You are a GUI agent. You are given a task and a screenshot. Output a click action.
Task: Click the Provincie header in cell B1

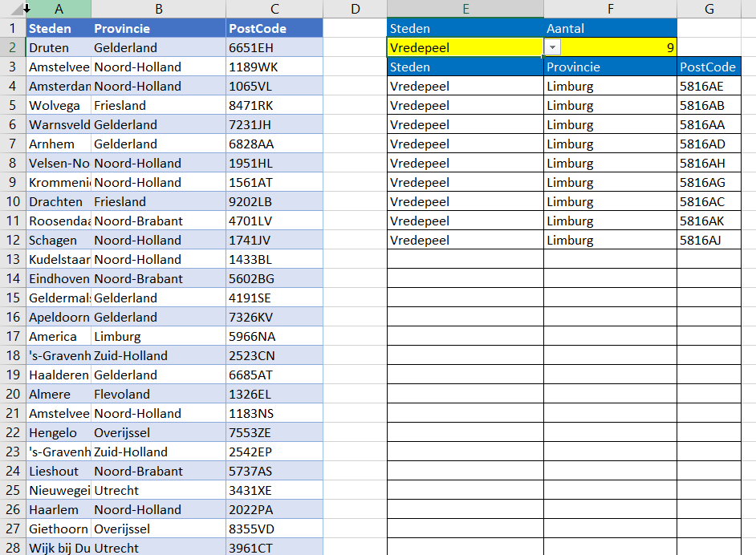tap(159, 28)
